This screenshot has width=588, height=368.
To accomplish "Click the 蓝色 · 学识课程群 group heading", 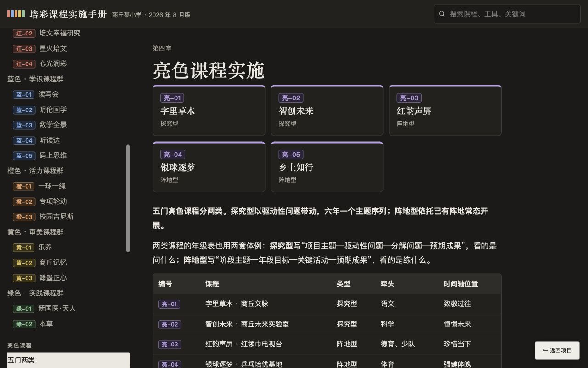I will [x=35, y=79].
